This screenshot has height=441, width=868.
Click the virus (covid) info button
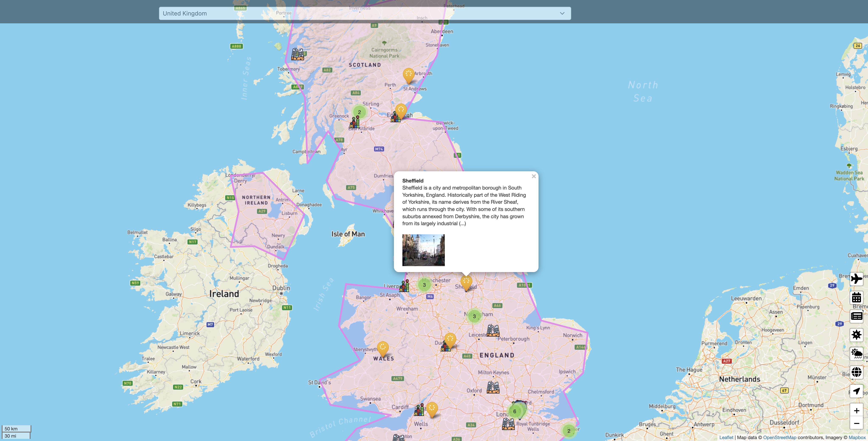[856, 335]
